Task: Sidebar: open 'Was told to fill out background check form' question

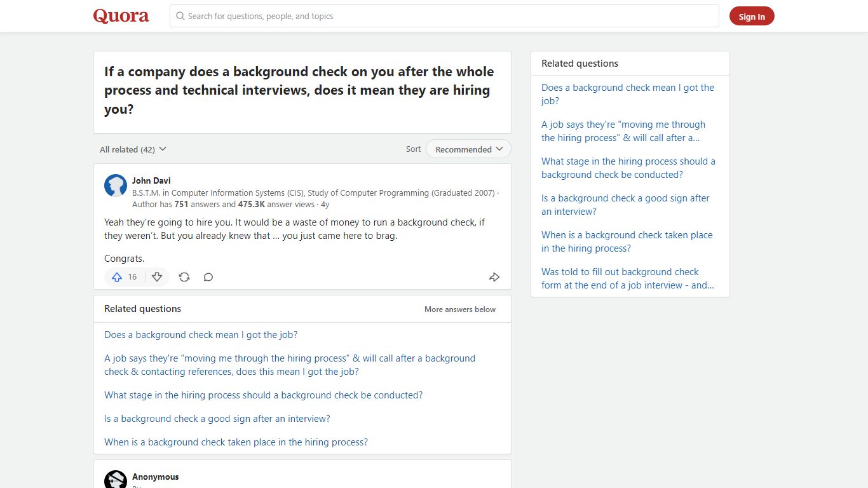Action: (x=628, y=278)
